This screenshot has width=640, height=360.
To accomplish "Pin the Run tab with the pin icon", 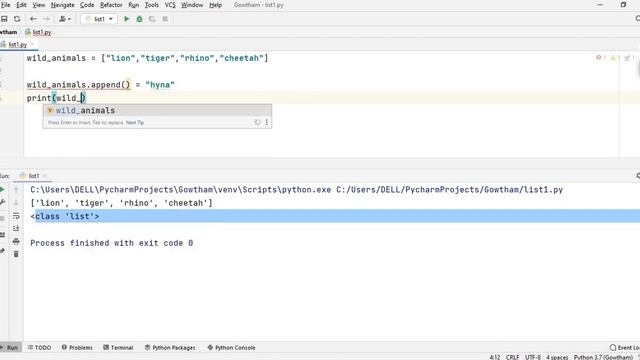I will coord(2,251).
